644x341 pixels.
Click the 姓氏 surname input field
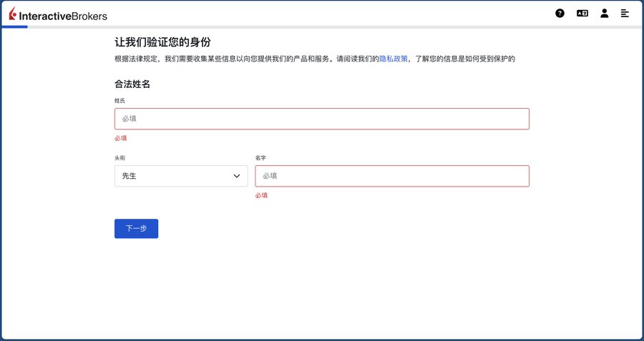click(322, 119)
